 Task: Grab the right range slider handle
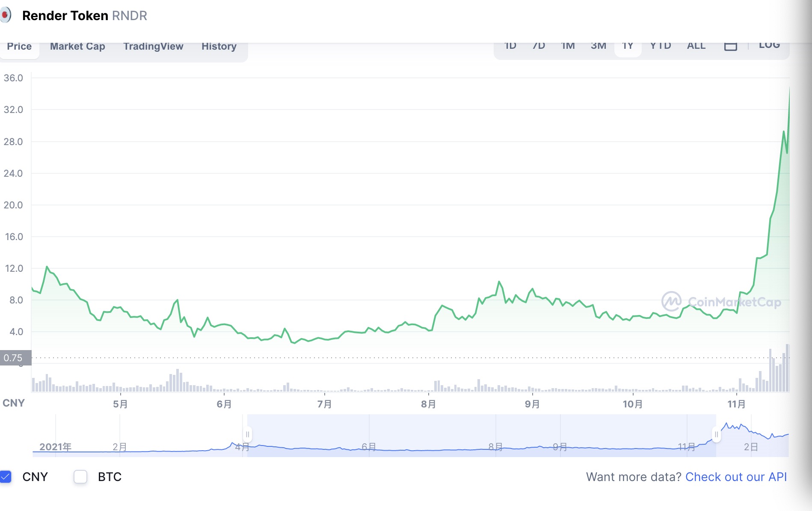click(x=716, y=434)
